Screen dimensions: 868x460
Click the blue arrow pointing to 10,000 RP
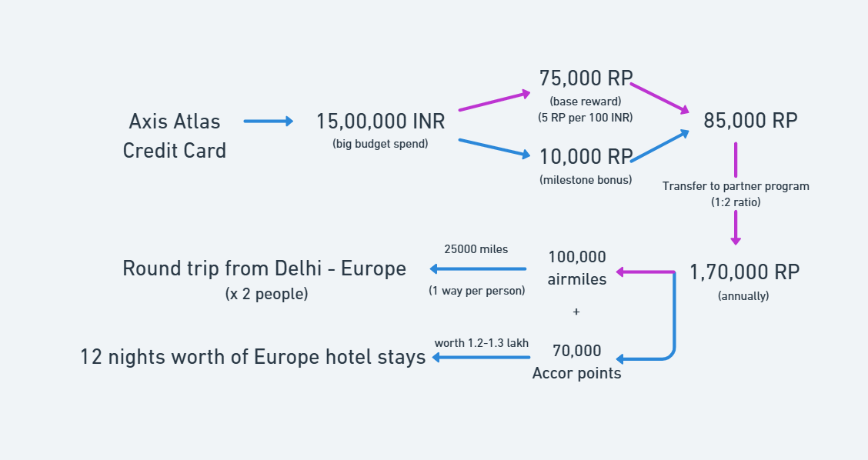pyautogui.click(x=494, y=148)
